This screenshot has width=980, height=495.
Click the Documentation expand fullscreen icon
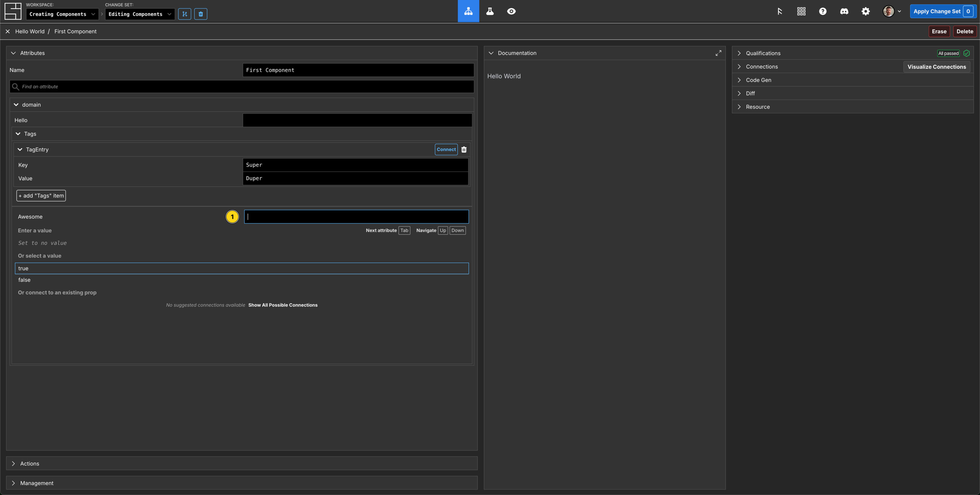[x=718, y=53]
